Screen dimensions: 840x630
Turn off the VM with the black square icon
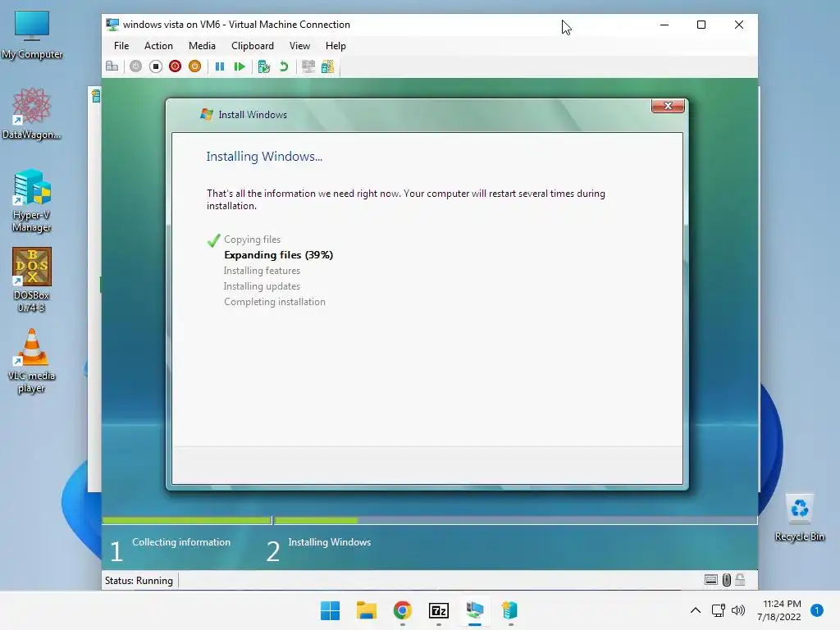click(x=156, y=66)
